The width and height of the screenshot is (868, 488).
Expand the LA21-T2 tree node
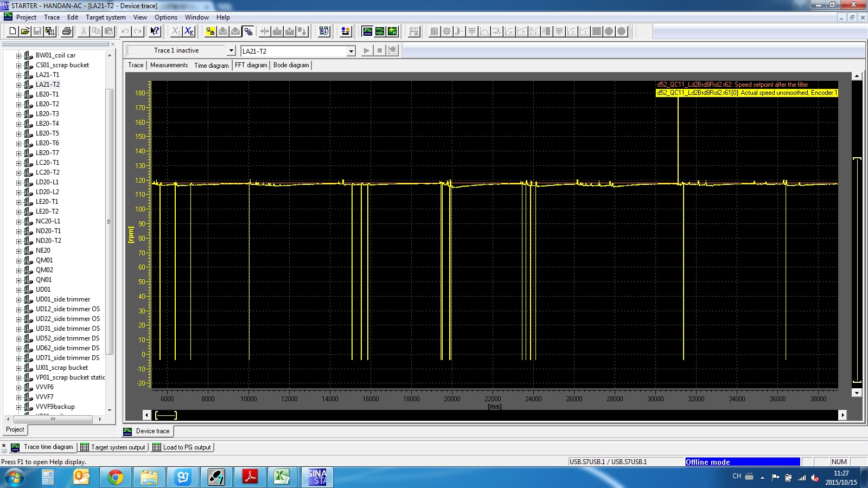click(18, 85)
